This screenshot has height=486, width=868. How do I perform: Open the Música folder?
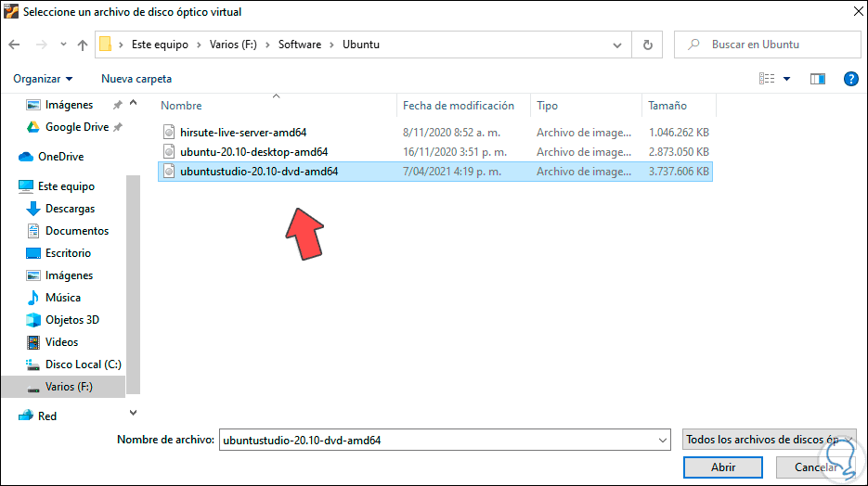62,298
